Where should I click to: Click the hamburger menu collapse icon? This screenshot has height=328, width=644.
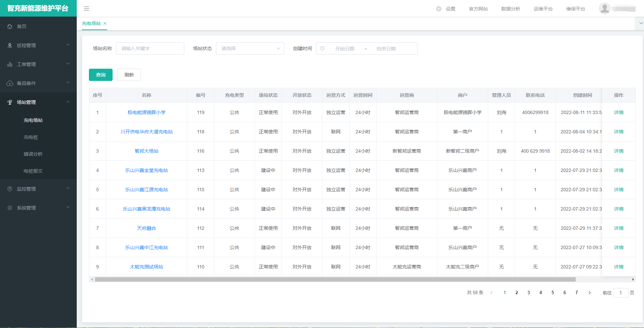pyautogui.click(x=87, y=8)
